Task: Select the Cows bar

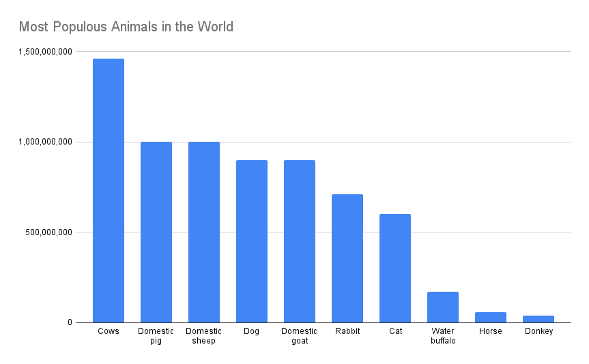Action: pos(109,191)
